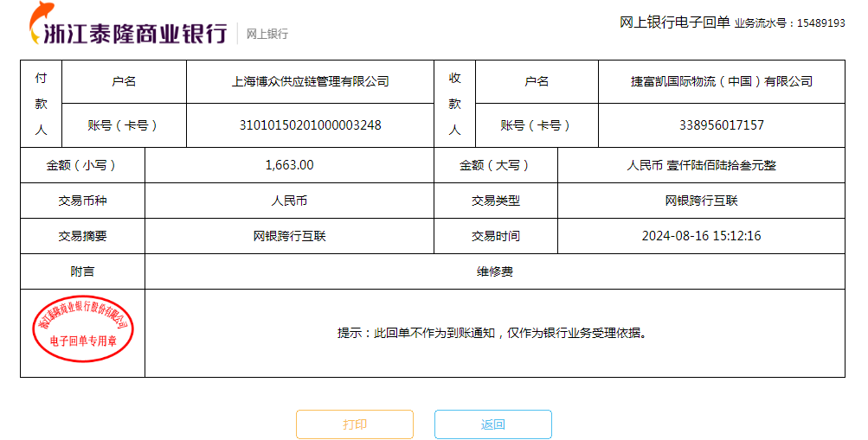Click the transaction time 2024-08-16 15:12:16
868x440 pixels.
point(701,236)
